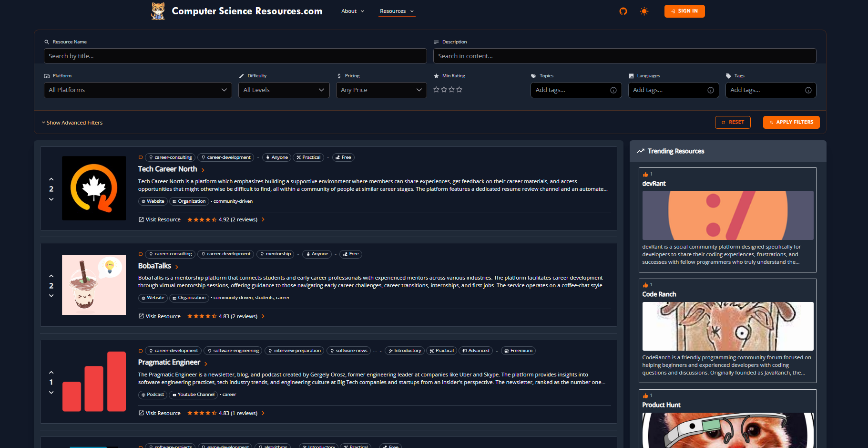Open the GitHub repository via header icon
Viewport: 868px width, 448px height.
click(623, 11)
